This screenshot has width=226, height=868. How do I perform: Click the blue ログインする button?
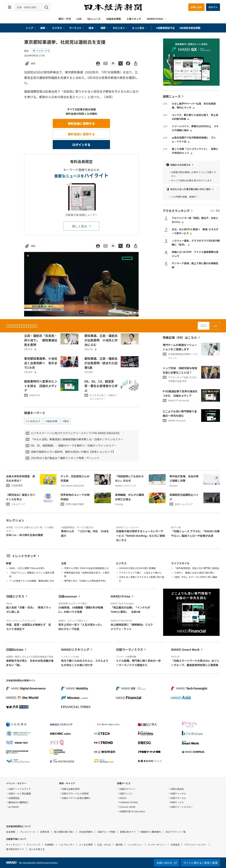81,145
